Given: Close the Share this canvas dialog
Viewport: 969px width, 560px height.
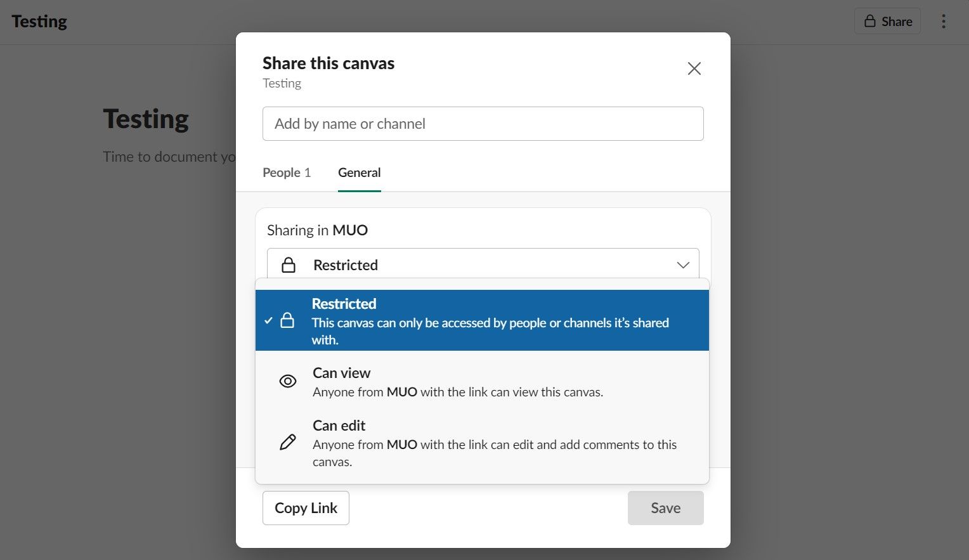Looking at the screenshot, I should coord(694,68).
